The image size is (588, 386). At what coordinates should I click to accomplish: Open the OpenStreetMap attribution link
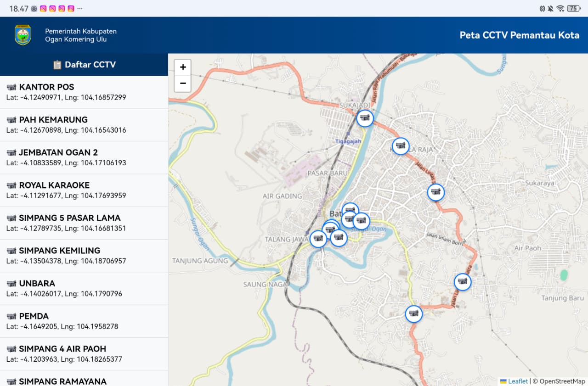click(x=562, y=381)
